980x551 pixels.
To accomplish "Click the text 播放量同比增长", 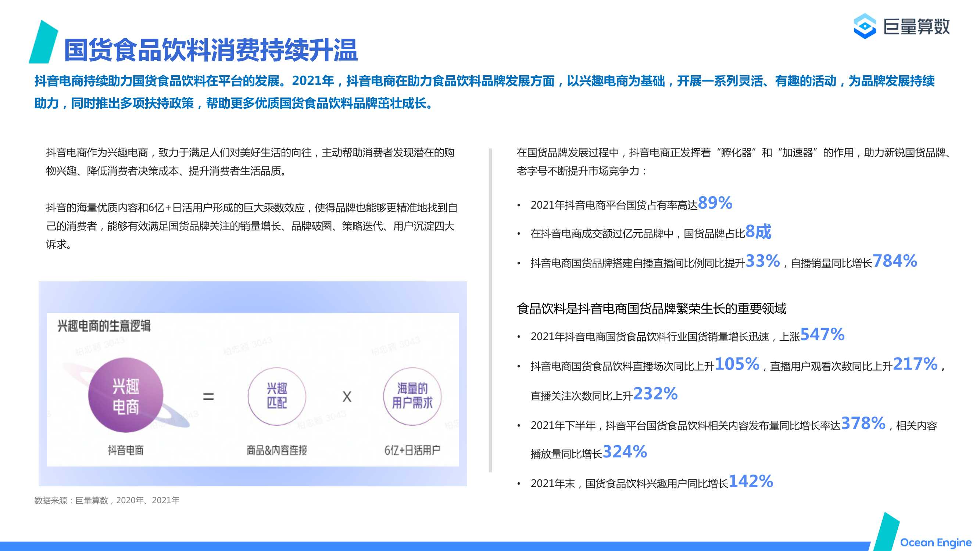I will click(x=566, y=454).
